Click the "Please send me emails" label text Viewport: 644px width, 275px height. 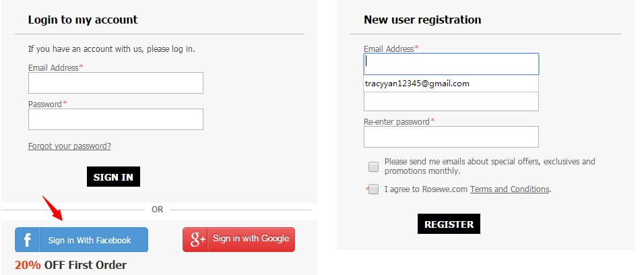tap(489, 166)
